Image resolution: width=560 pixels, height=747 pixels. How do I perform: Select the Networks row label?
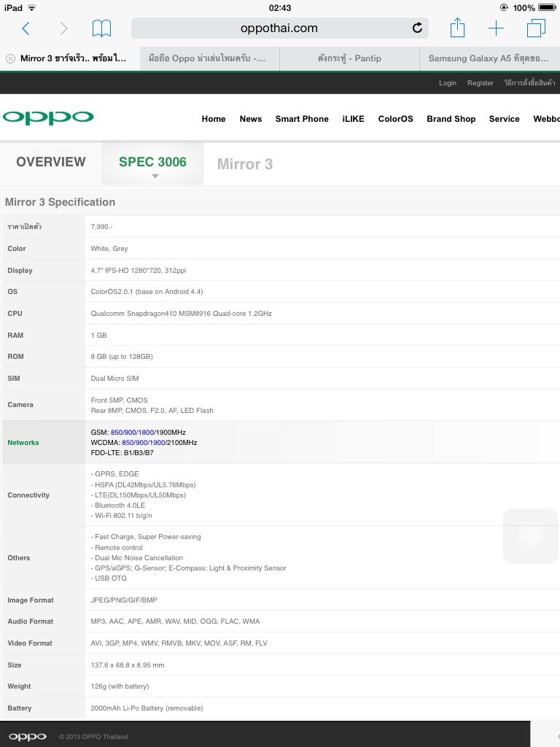pos(23,443)
